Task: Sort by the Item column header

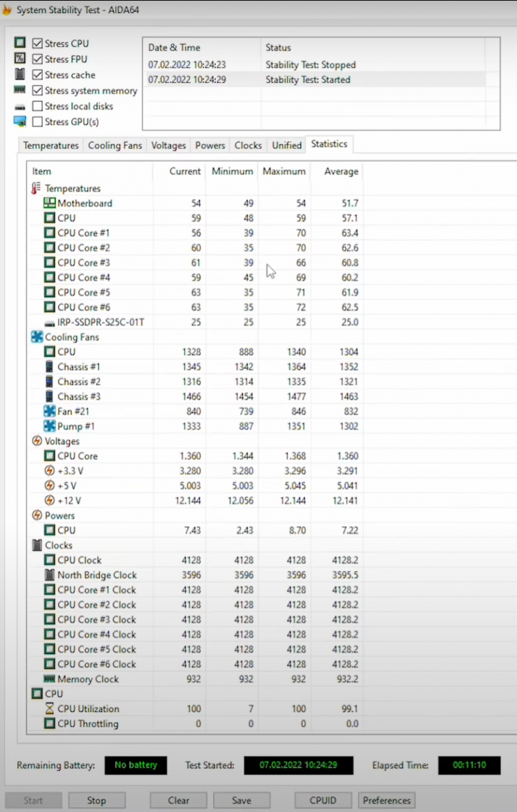Action: [90, 171]
